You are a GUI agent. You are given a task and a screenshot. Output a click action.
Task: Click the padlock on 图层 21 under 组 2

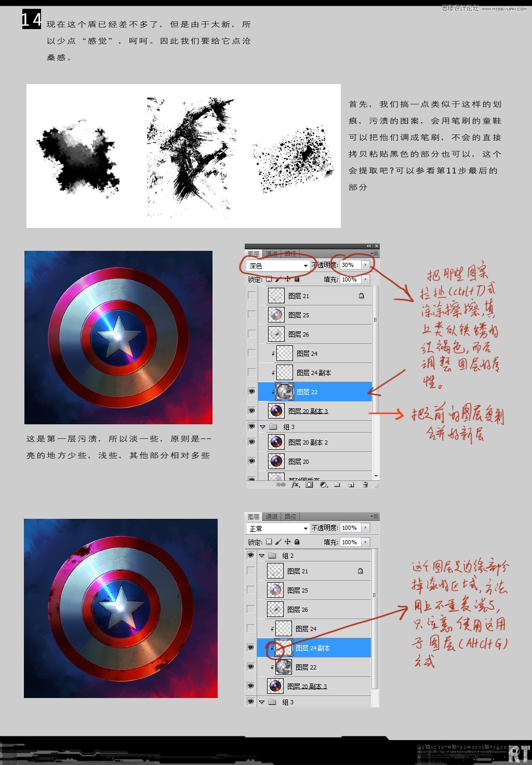360,571
